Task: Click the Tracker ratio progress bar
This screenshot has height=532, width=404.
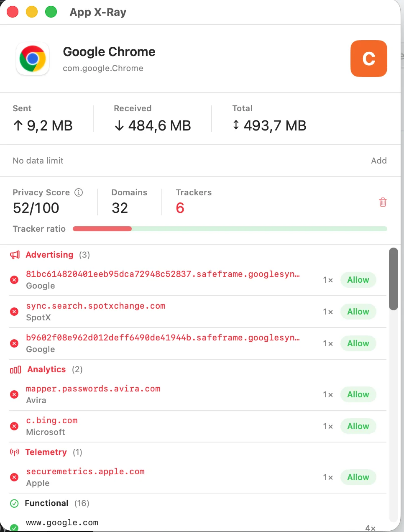Action: coord(230,229)
